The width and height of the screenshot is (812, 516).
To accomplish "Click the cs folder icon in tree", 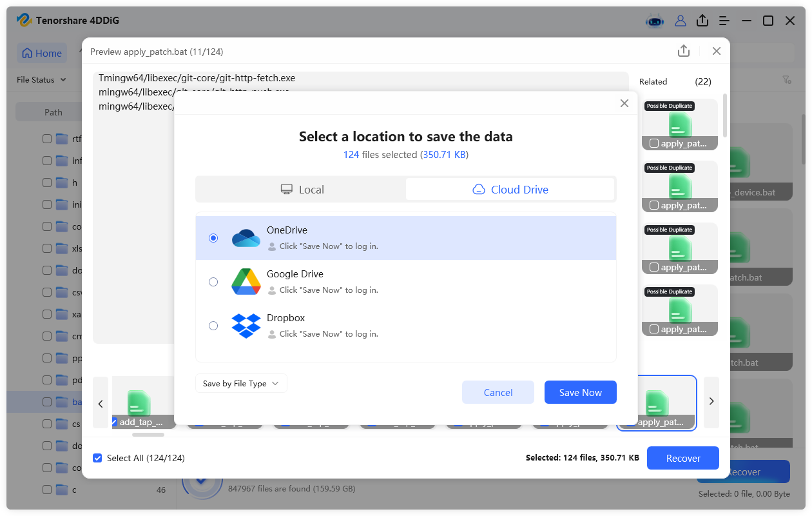I will [x=62, y=424].
